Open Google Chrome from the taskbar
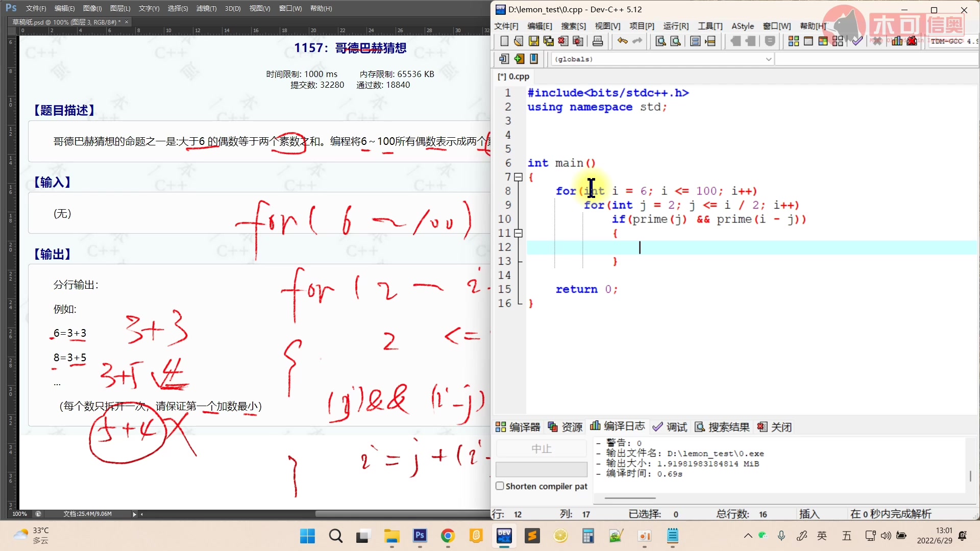This screenshot has width=980, height=551. click(448, 536)
